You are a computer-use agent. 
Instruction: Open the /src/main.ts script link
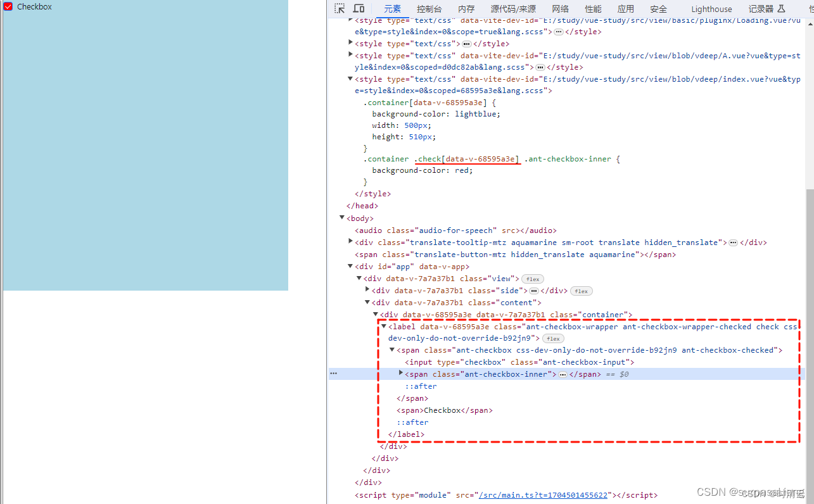543,495
